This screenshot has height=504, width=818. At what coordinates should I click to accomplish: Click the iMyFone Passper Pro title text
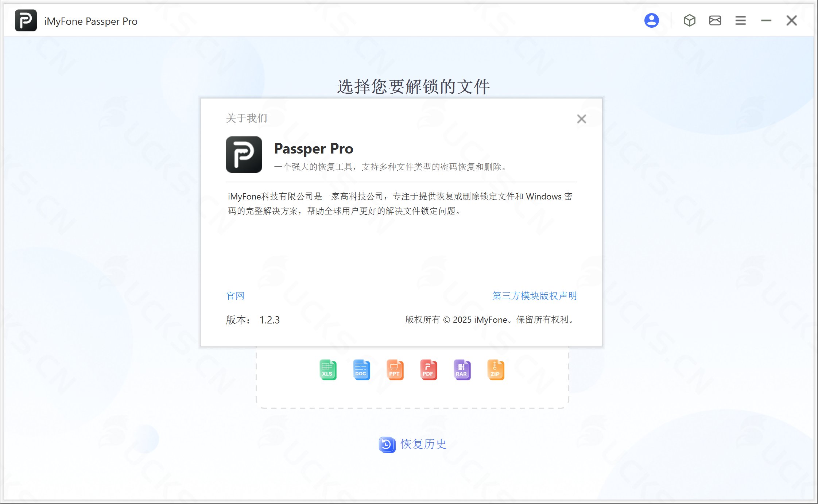(x=91, y=21)
